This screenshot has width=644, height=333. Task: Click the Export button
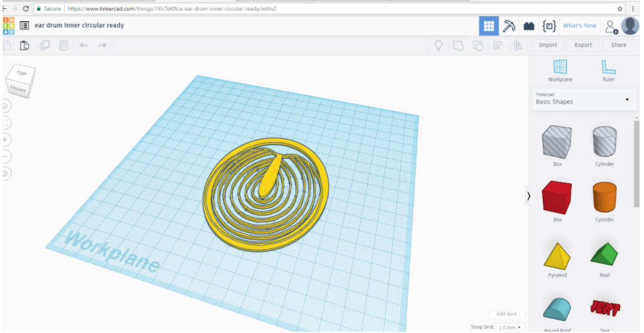(x=583, y=45)
